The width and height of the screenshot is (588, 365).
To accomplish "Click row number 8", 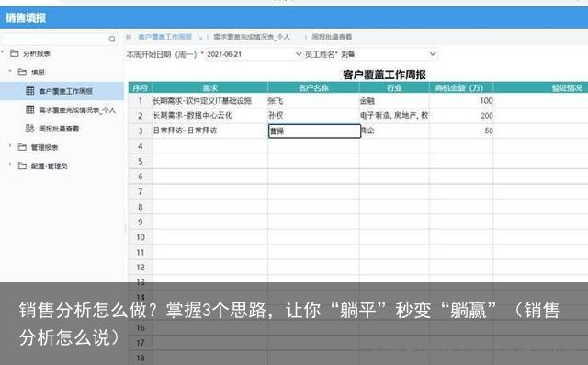I will [x=141, y=207].
